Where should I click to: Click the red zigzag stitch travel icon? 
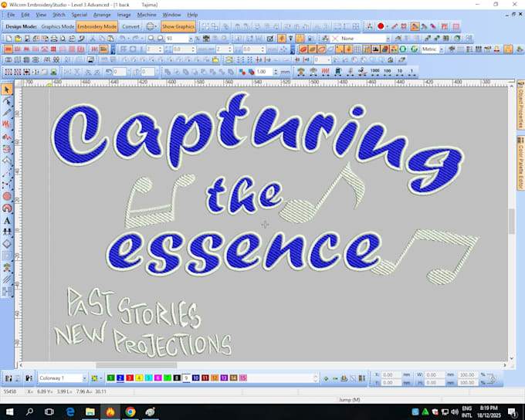pos(326,71)
